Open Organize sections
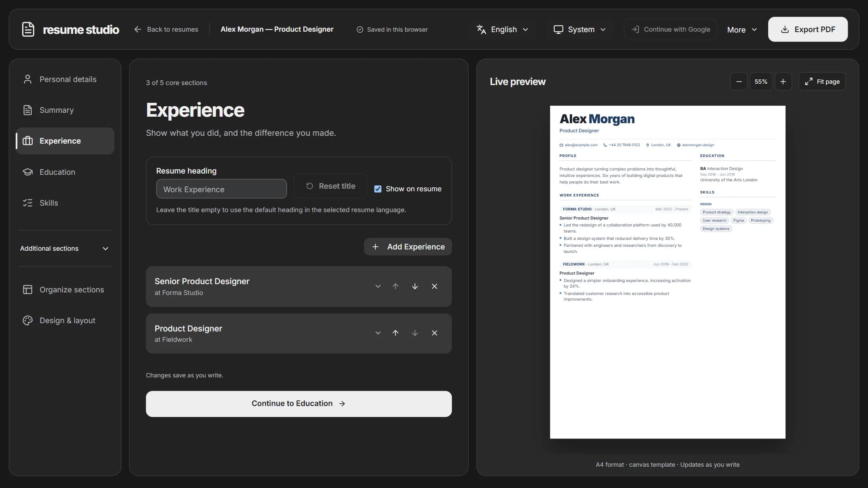The image size is (868, 488). pyautogui.click(x=65, y=290)
